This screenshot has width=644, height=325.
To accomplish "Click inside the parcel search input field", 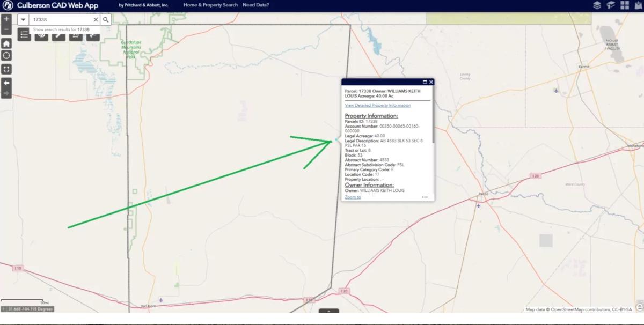I will [x=59, y=19].
